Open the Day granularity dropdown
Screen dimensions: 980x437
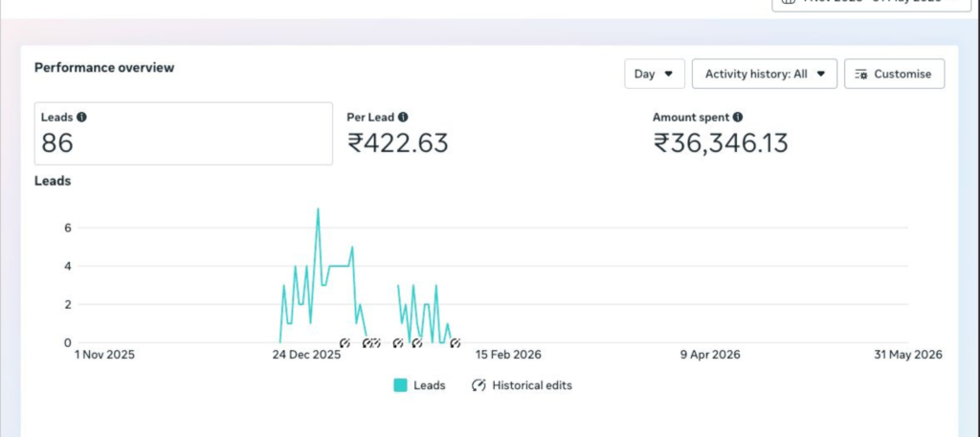pyautogui.click(x=655, y=74)
